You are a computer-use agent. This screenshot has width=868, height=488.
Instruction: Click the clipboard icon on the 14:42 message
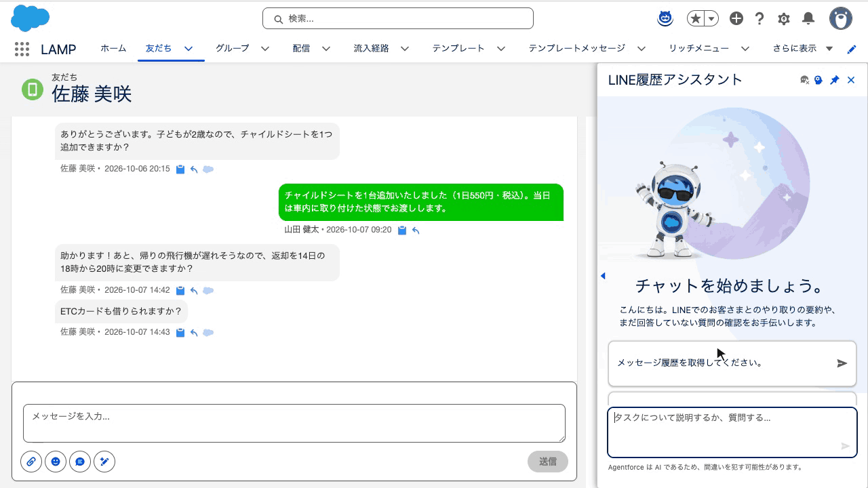[180, 290]
